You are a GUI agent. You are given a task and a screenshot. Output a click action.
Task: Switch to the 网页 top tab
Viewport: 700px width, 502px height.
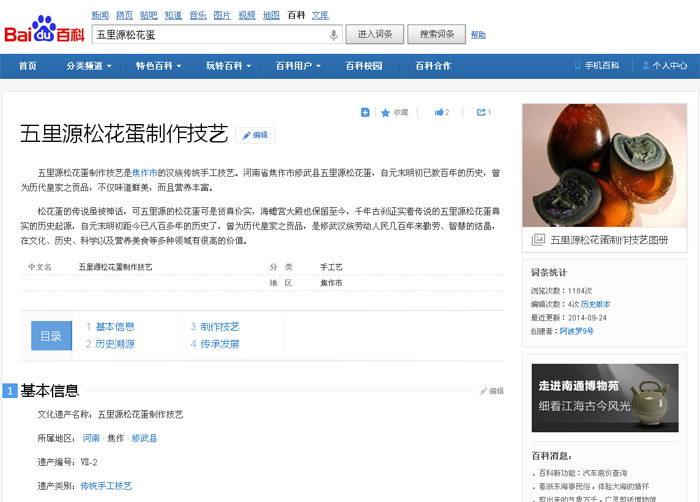(x=124, y=16)
